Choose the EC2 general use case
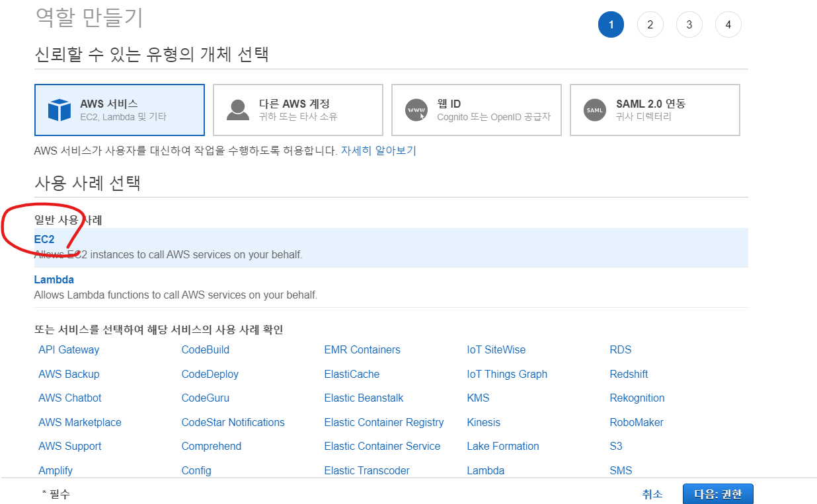 coord(391,248)
